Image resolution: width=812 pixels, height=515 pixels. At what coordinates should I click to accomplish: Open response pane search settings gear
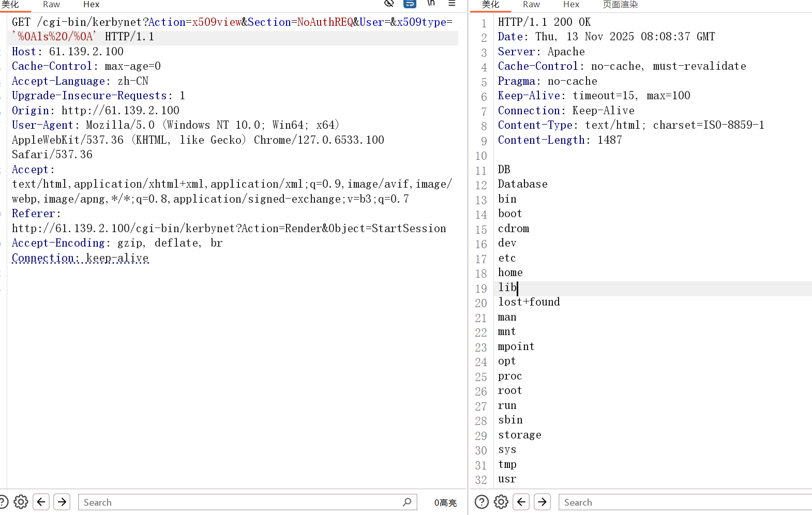click(x=501, y=502)
